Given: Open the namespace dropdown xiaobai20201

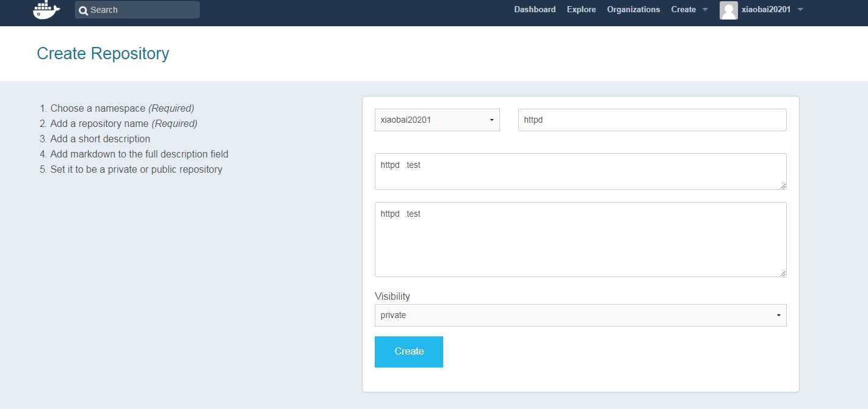Looking at the screenshot, I should [x=437, y=120].
